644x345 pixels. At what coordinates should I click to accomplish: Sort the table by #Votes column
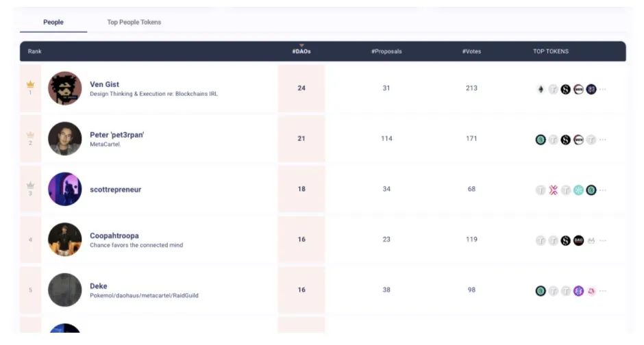pos(471,51)
